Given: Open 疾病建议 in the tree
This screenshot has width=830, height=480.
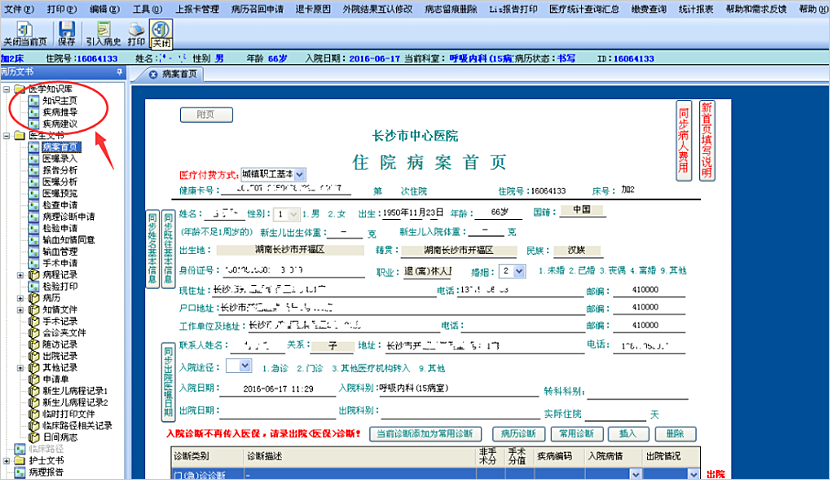Looking at the screenshot, I should click(x=60, y=123).
